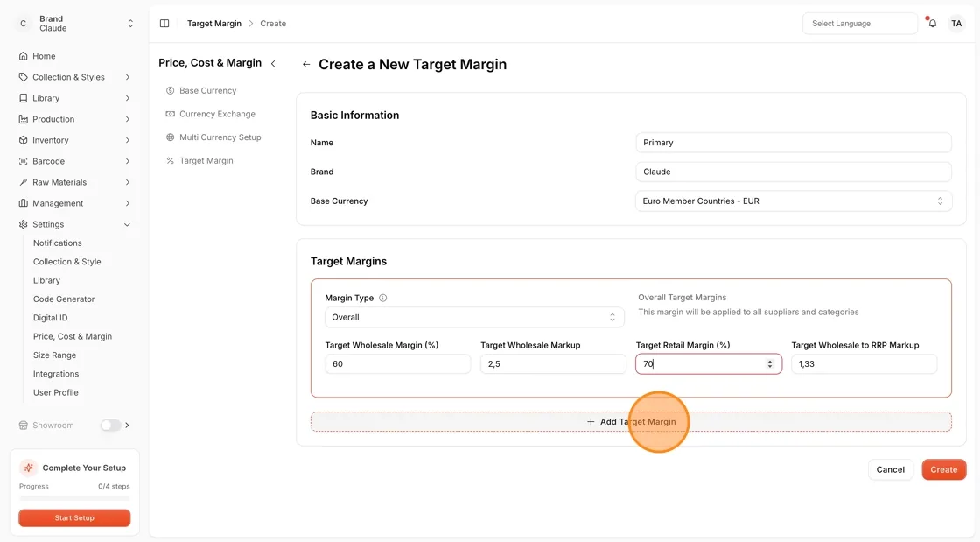Viewport: 980px width, 542px height.
Task: Open the TA user avatar menu
Action: coord(956,23)
